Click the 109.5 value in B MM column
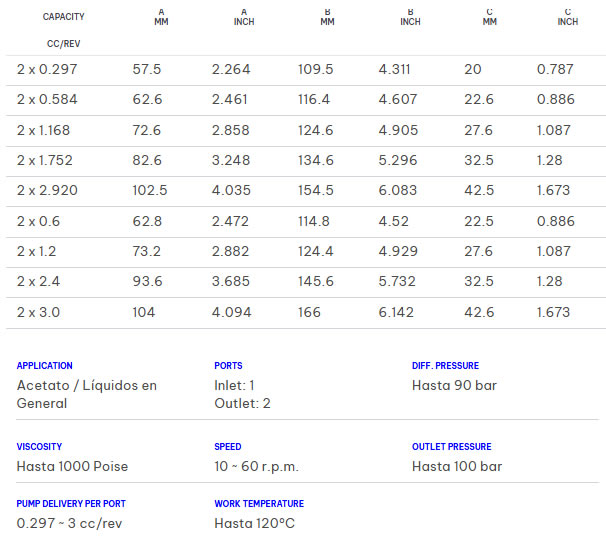Screen dimensions: 606x545 315,69
